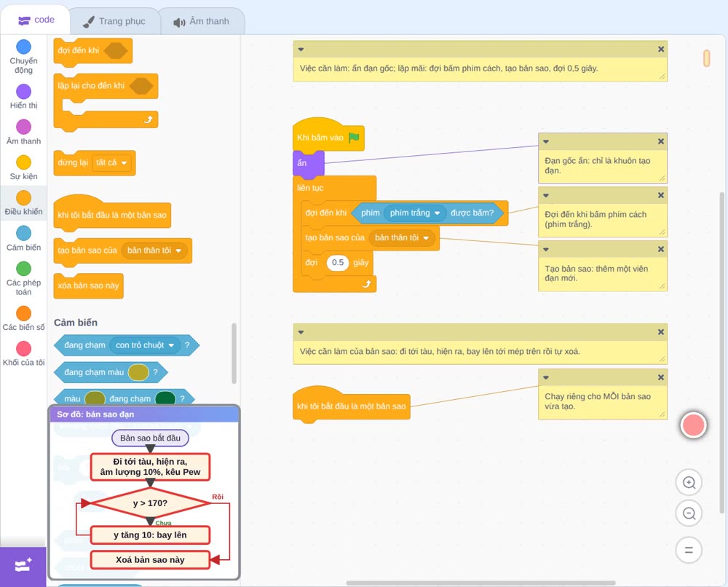Image resolution: width=728 pixels, height=587 pixels.
Task: Switch to the Âm thanh tab at the top
Action: [x=202, y=21]
